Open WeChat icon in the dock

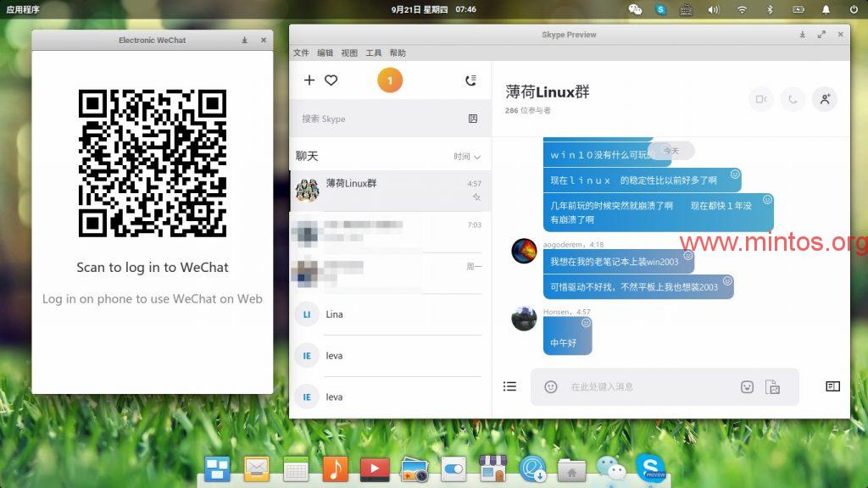click(611, 468)
